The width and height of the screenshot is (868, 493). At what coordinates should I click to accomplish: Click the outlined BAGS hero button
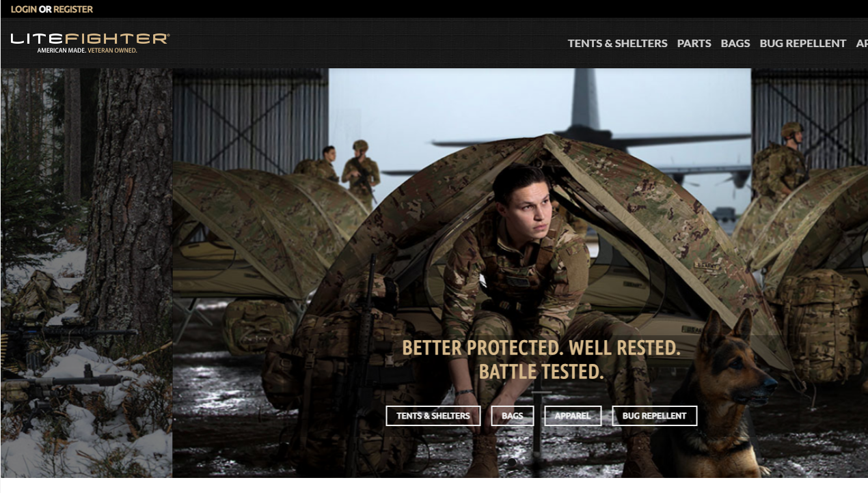coord(513,416)
